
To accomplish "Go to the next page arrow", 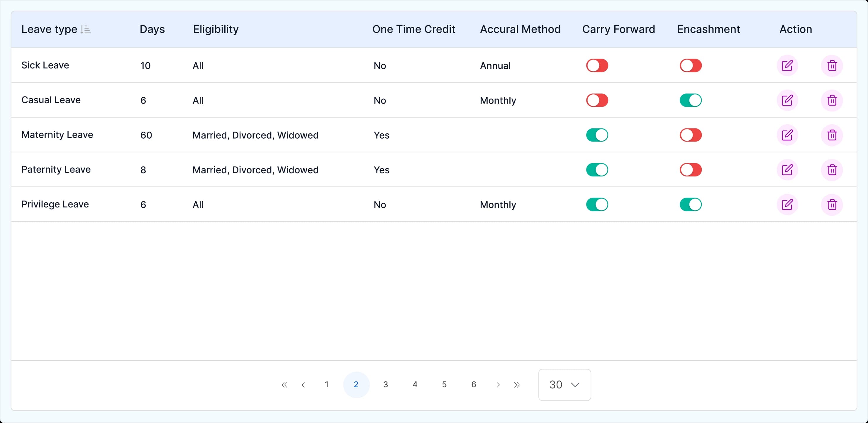I will click(x=498, y=385).
